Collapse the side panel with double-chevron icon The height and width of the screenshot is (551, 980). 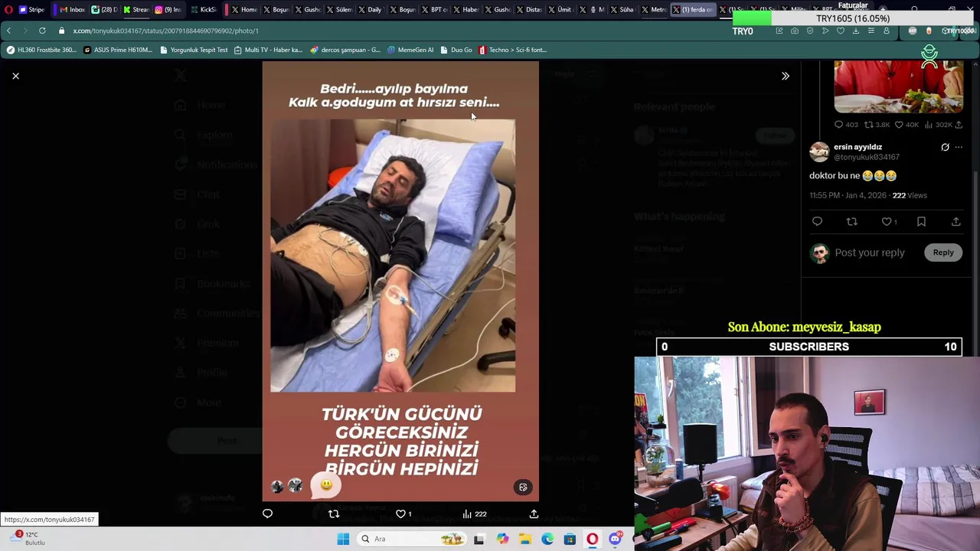click(785, 76)
